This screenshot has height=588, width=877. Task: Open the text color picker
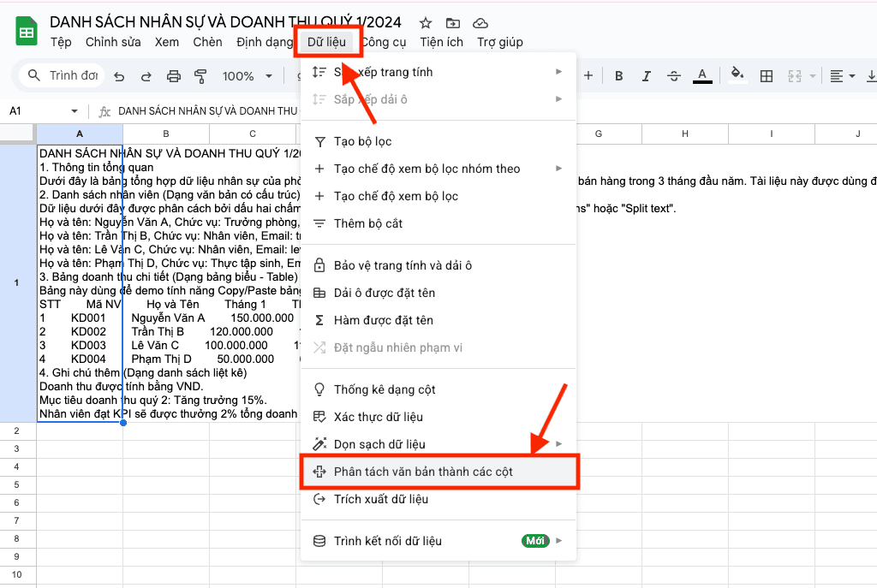point(702,76)
